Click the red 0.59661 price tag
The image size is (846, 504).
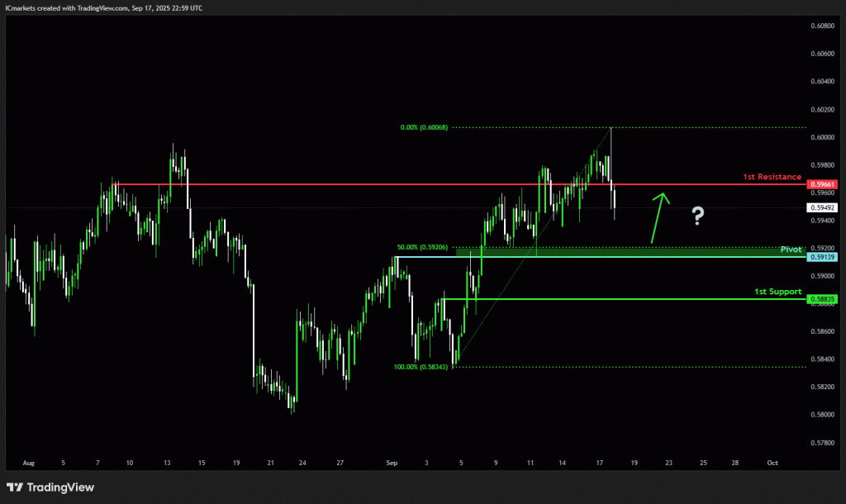coord(822,184)
